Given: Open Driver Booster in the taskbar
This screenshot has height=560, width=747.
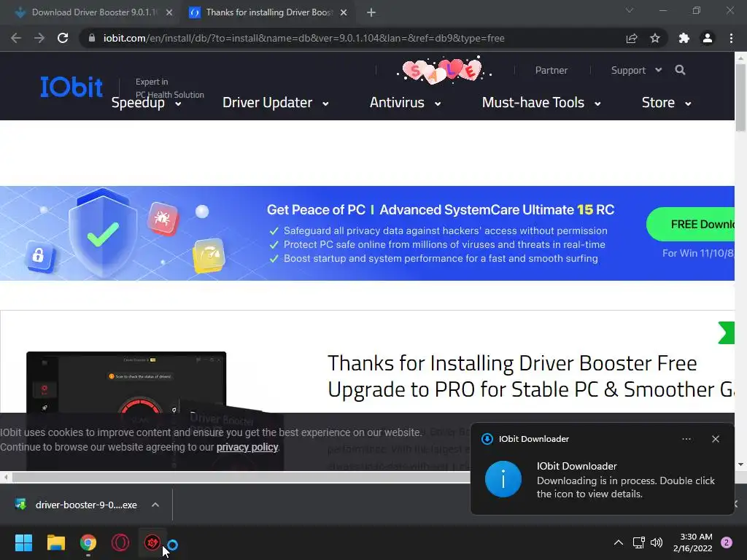Looking at the screenshot, I should point(152,542).
